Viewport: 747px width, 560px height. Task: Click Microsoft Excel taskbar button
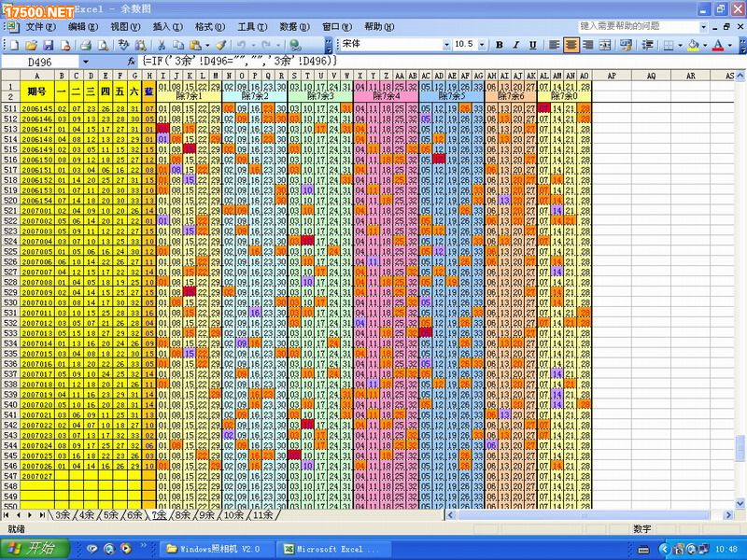[335, 549]
